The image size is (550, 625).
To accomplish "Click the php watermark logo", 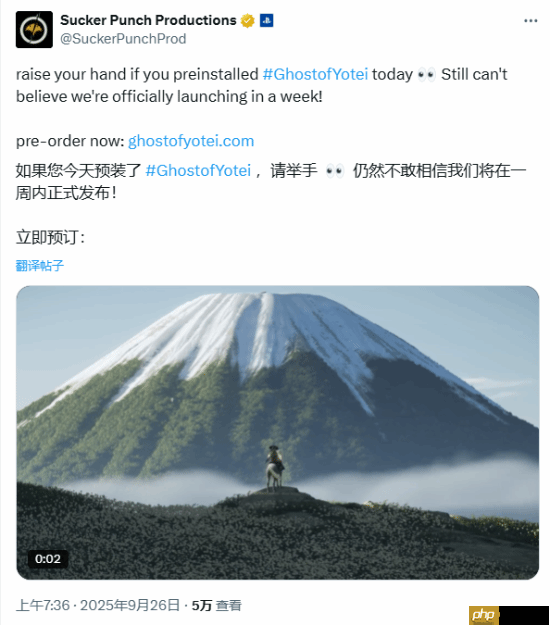I will tap(484, 615).
